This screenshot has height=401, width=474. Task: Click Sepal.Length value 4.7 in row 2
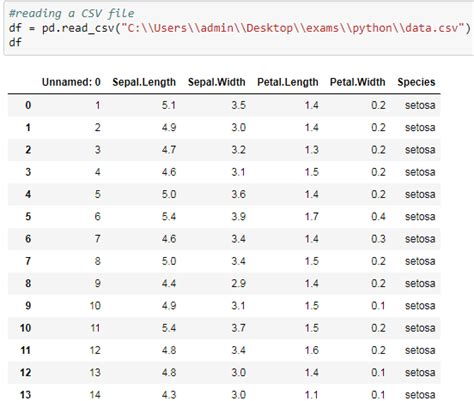[169, 150]
